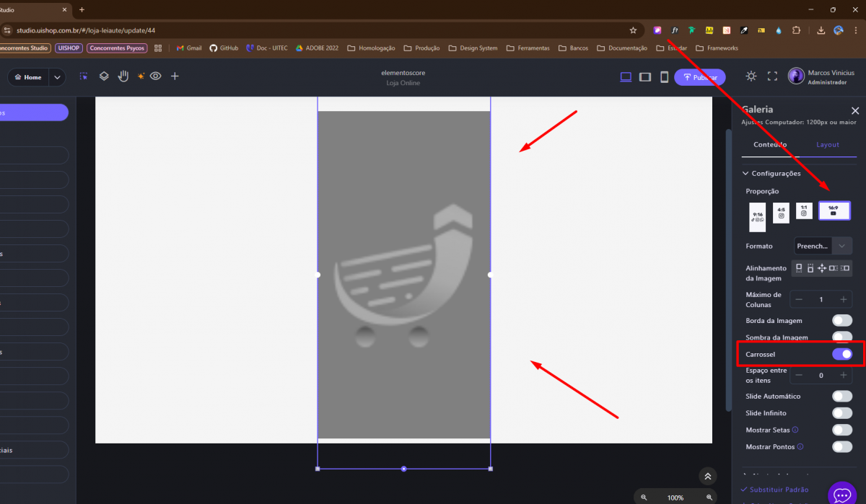Viewport: 866px width, 504px height.
Task: Turn off the Carrossel toggle
Action: [x=841, y=354]
